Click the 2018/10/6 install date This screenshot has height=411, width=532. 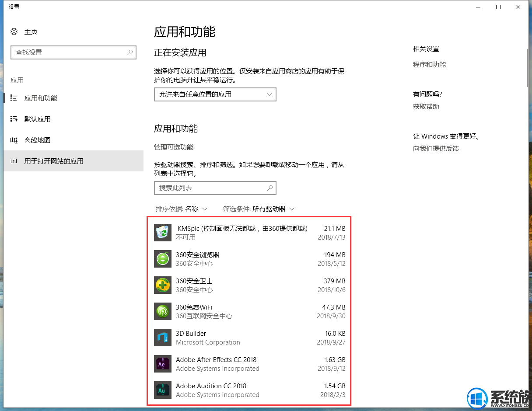pos(332,290)
